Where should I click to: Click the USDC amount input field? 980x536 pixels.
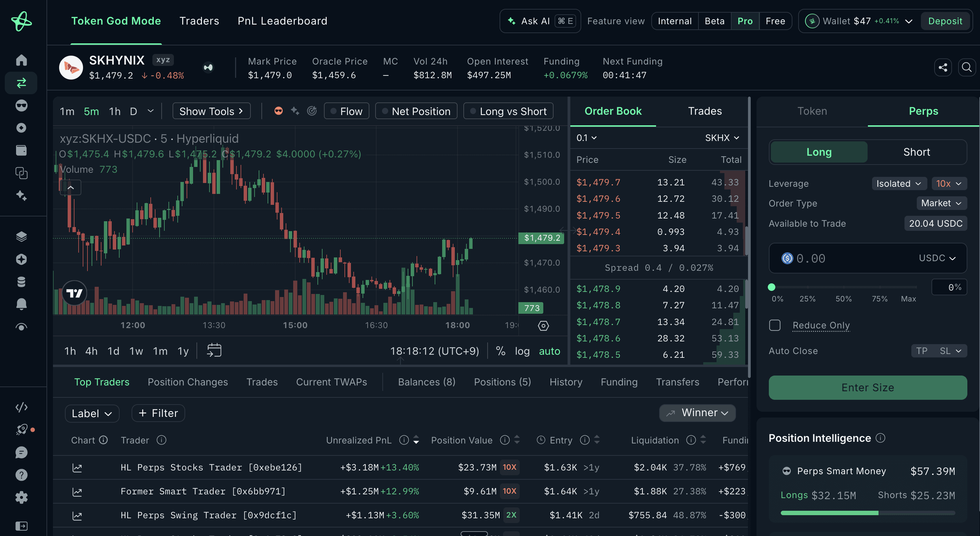868,258
